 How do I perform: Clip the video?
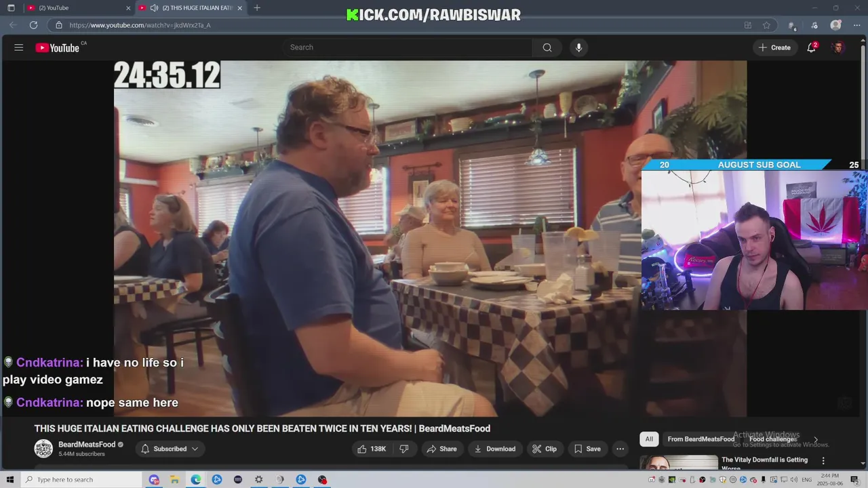(x=545, y=449)
